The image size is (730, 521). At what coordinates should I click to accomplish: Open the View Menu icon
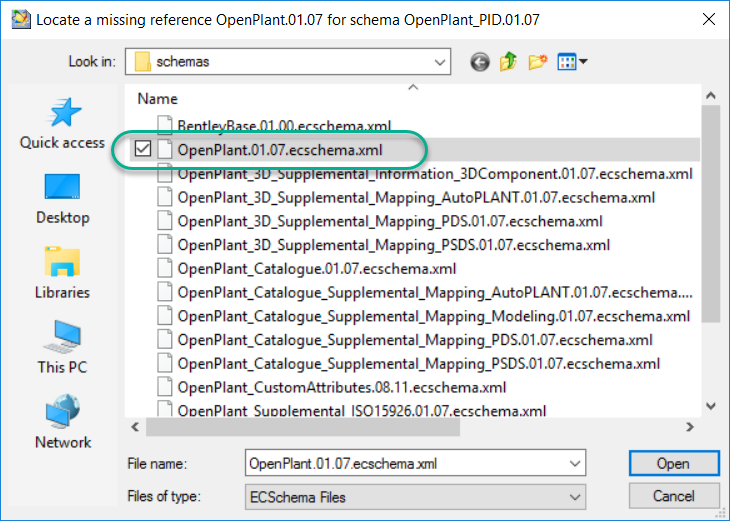(x=572, y=61)
